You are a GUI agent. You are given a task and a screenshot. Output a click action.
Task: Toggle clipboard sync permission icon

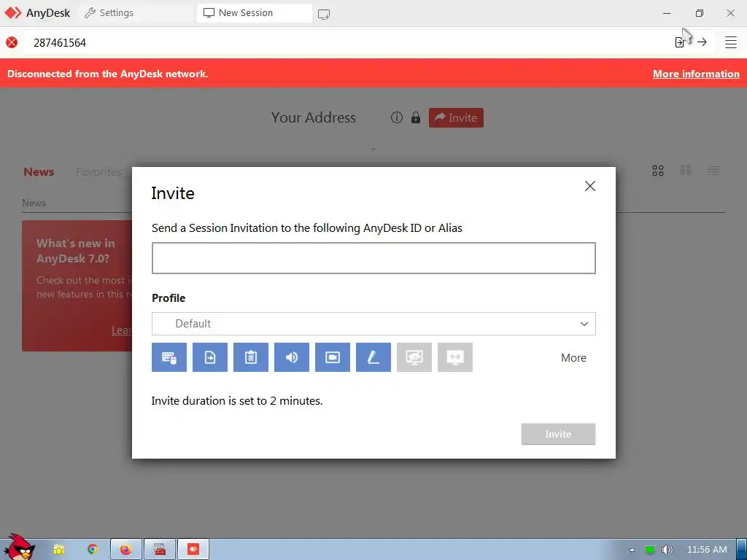point(251,357)
